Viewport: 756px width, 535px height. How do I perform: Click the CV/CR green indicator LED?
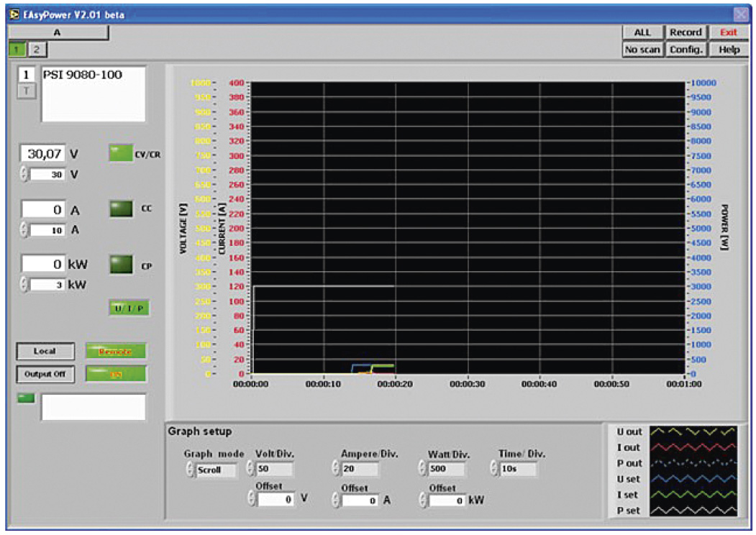click(x=121, y=153)
